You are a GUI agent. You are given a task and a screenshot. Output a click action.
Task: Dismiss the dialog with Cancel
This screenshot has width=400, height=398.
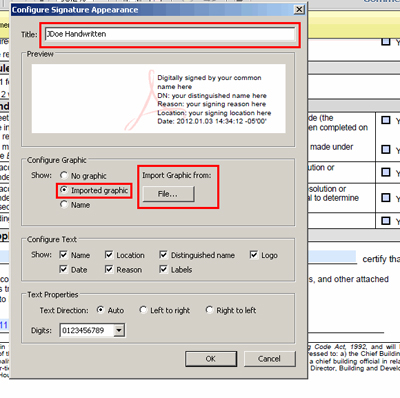pos(269,359)
